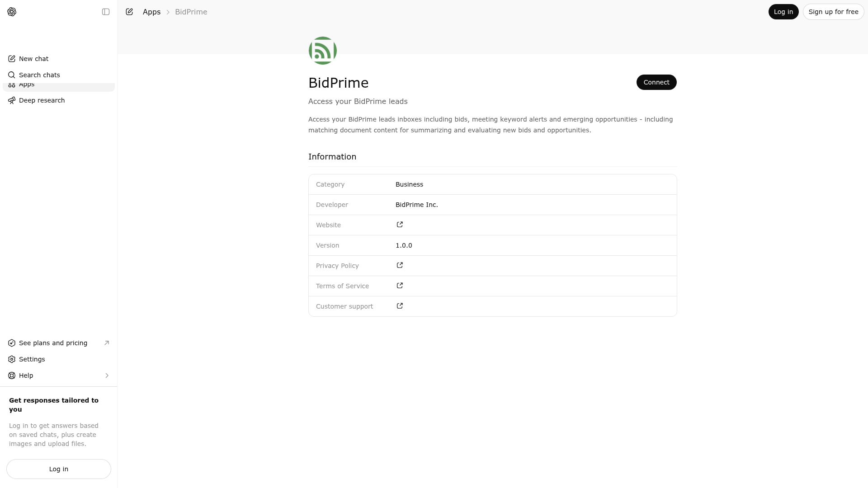Viewport: 868px width, 488px height.
Task: Click the Information section heading
Action: tap(332, 157)
